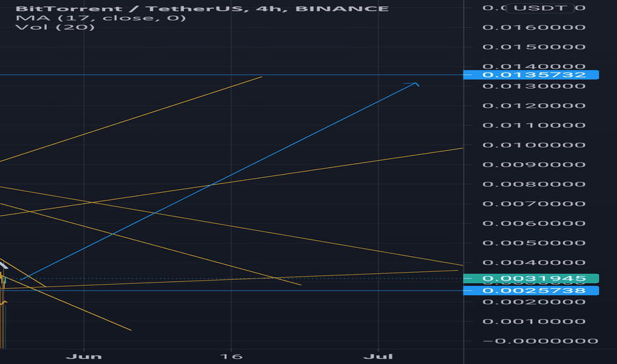Select the BitTorrent / TetherUS chart title

tap(202, 8)
